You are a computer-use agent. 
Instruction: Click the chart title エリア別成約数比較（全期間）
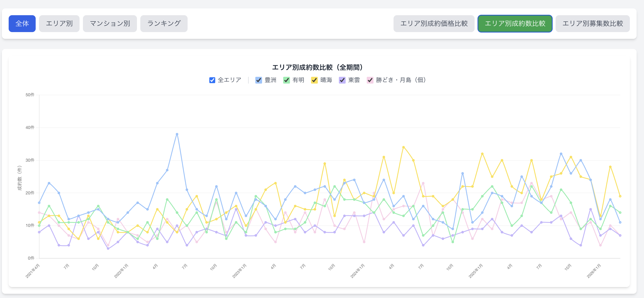(317, 67)
